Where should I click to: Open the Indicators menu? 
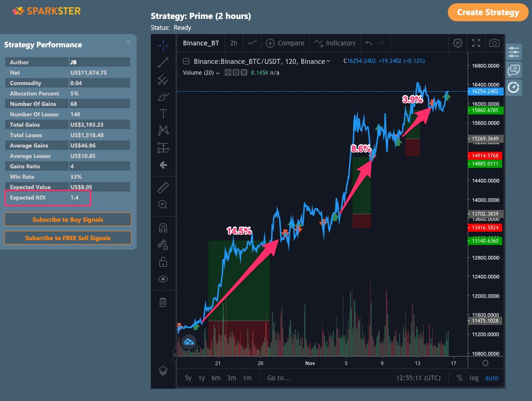pyautogui.click(x=334, y=43)
